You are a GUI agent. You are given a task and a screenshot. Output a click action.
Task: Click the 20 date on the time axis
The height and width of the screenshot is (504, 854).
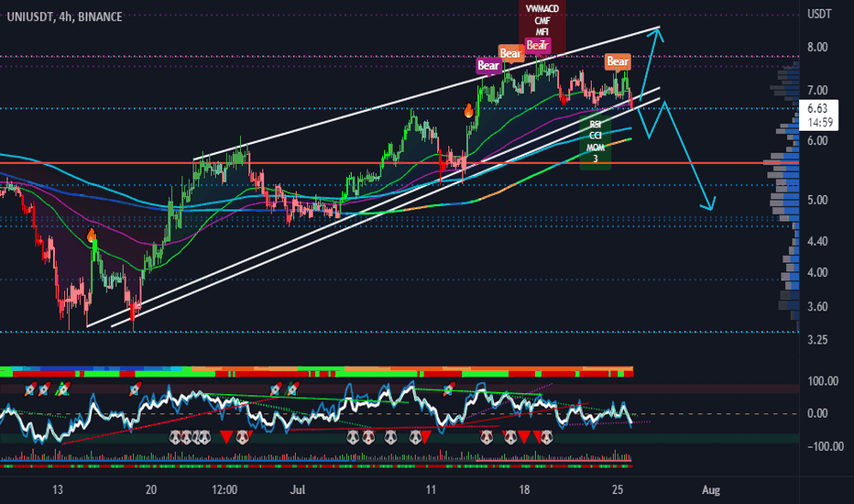click(x=151, y=489)
